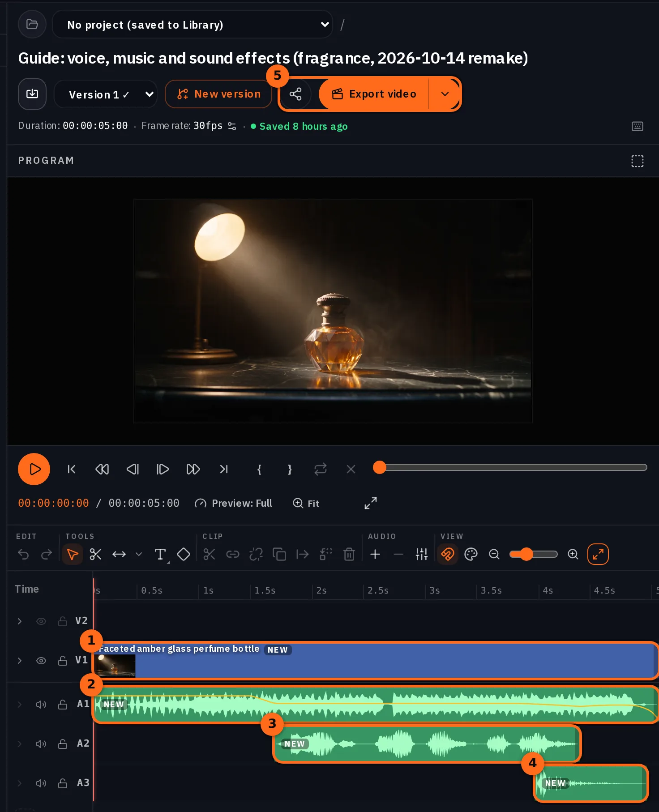The image size is (659, 812).
Task: Toggle visibility eye of track V1
Action: tap(41, 661)
